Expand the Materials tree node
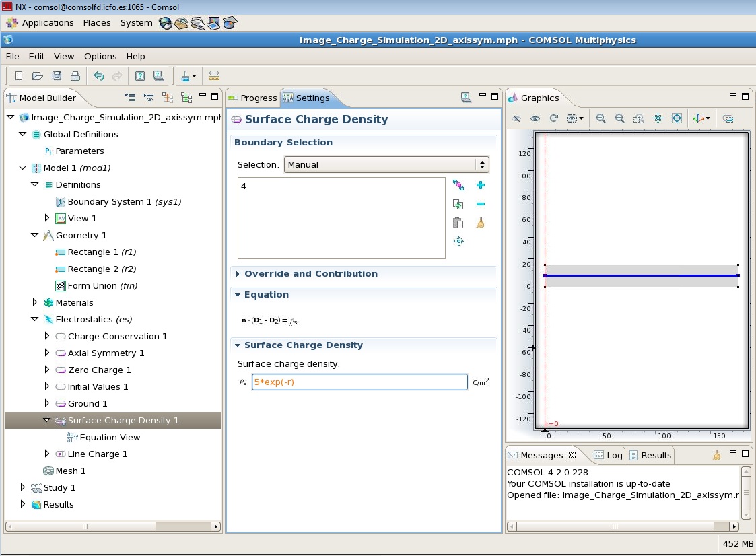 click(x=35, y=302)
